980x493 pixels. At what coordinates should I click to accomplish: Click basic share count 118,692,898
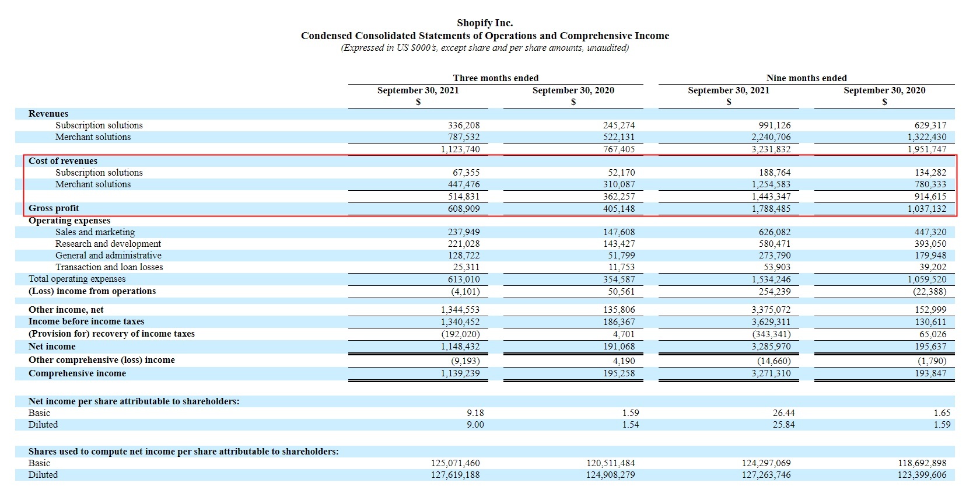922,463
